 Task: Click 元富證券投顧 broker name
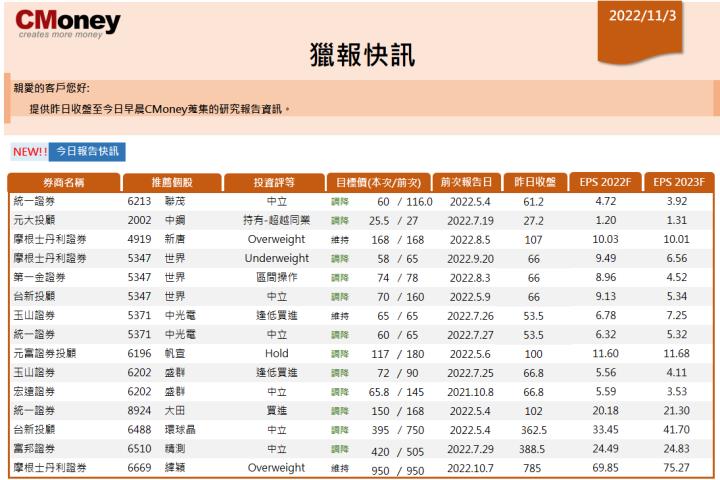tap(45, 354)
